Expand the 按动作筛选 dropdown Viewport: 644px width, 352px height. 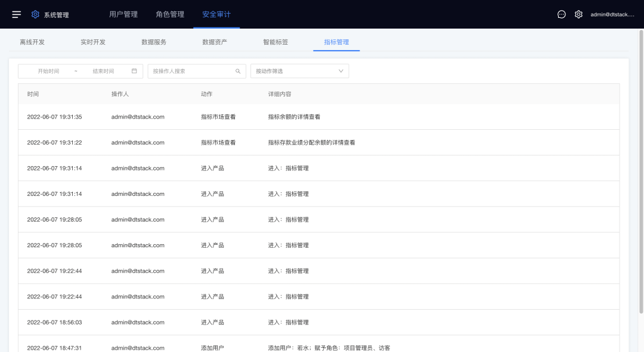click(299, 71)
